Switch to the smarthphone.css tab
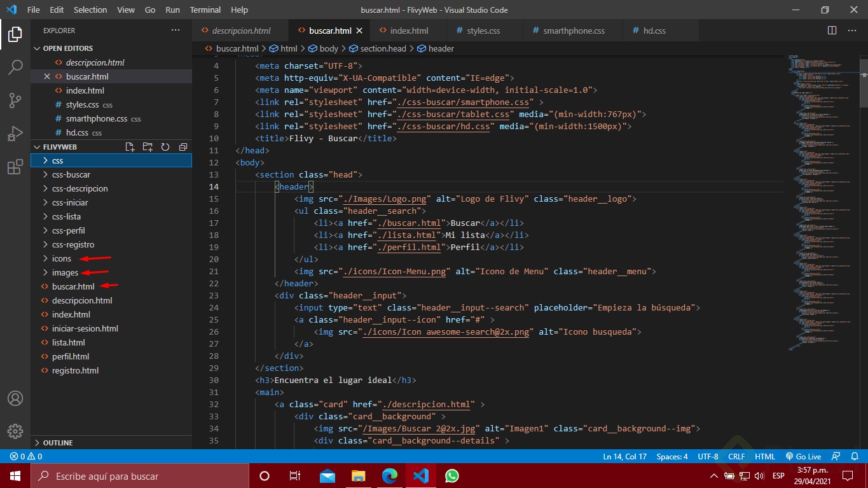Viewport: 868px width, 488px height. (574, 31)
